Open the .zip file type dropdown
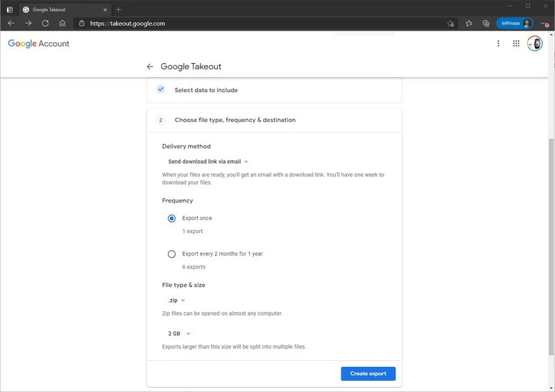Viewport: 555px width, 392px height. click(x=177, y=300)
